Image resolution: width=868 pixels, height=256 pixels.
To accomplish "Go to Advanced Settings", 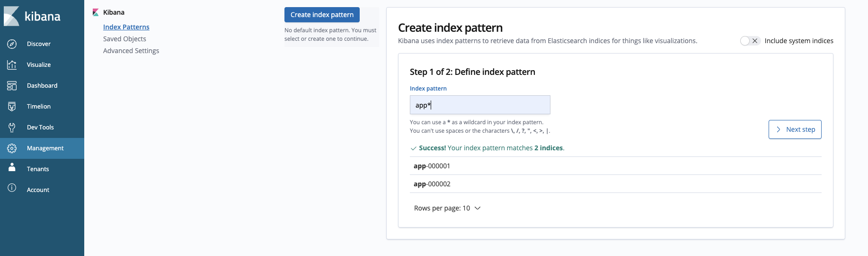I will point(131,51).
